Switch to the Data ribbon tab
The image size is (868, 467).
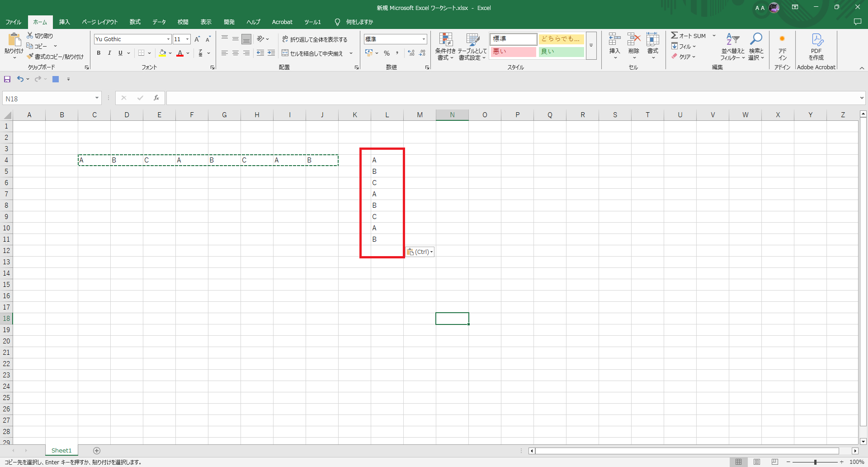[x=159, y=22]
